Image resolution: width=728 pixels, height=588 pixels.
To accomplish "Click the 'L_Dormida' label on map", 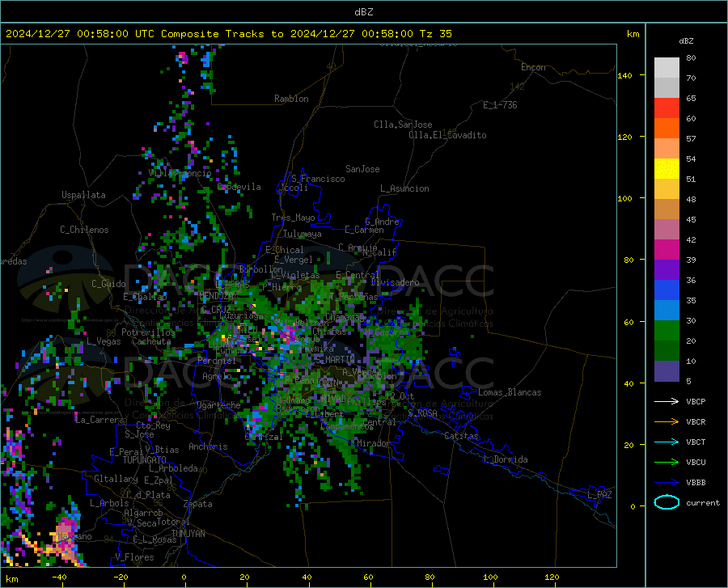I will point(505,459).
